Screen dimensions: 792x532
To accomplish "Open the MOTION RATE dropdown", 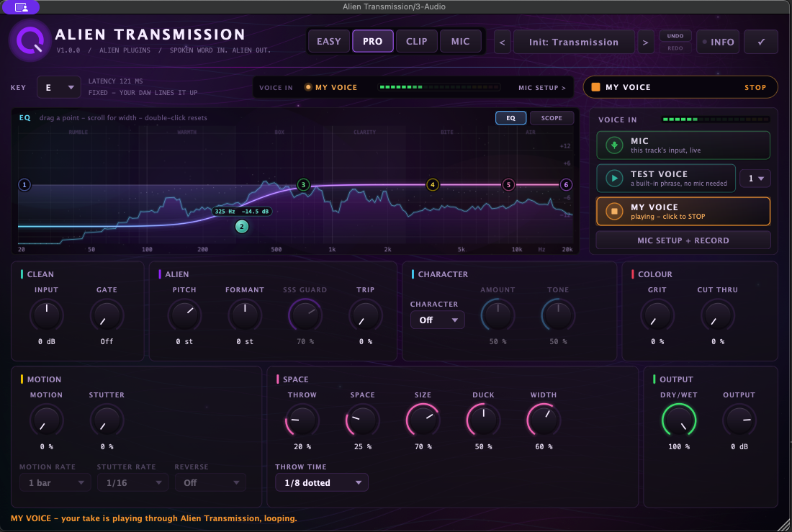I will (55, 482).
